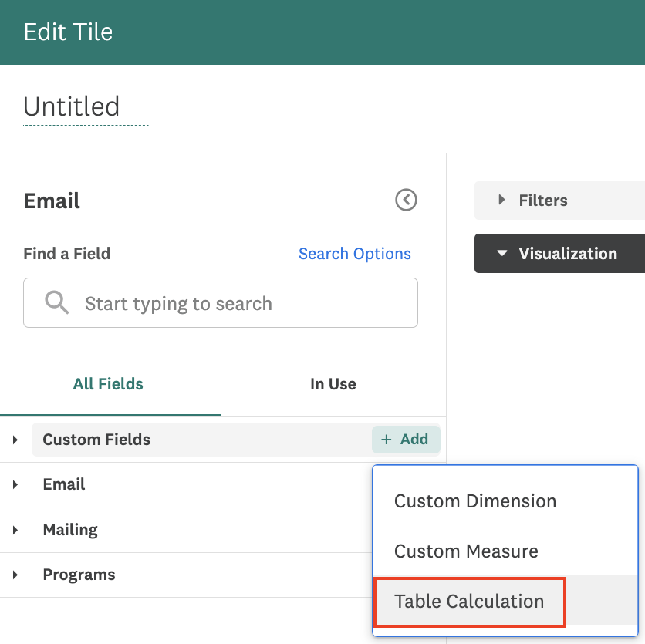The image size is (645, 644).
Task: Expand the Filters section
Action: point(542,201)
